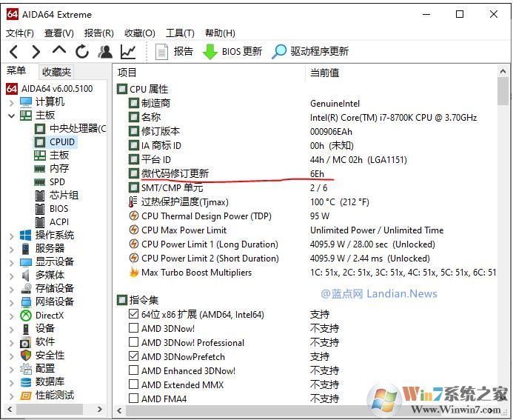Expand the 计算机 tree node

12,103
